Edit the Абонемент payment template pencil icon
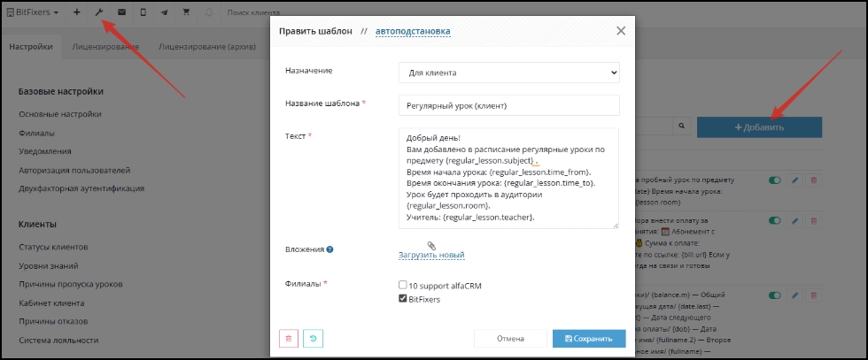The image size is (868, 360). (x=795, y=220)
